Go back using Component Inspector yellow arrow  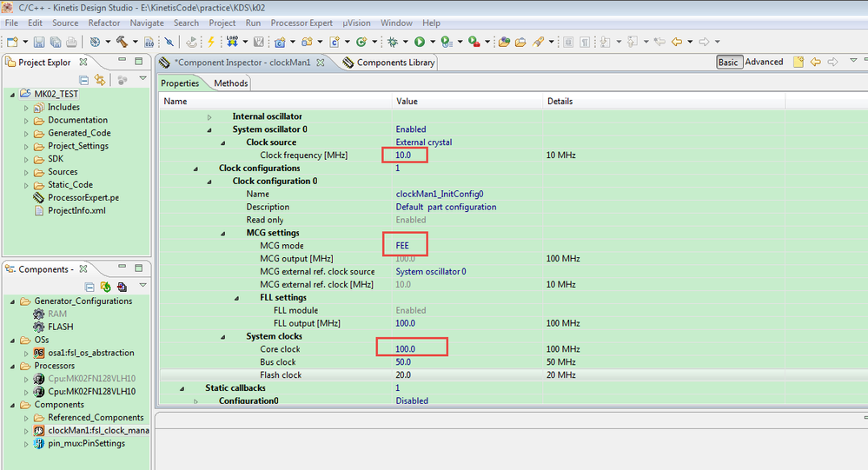tap(815, 62)
